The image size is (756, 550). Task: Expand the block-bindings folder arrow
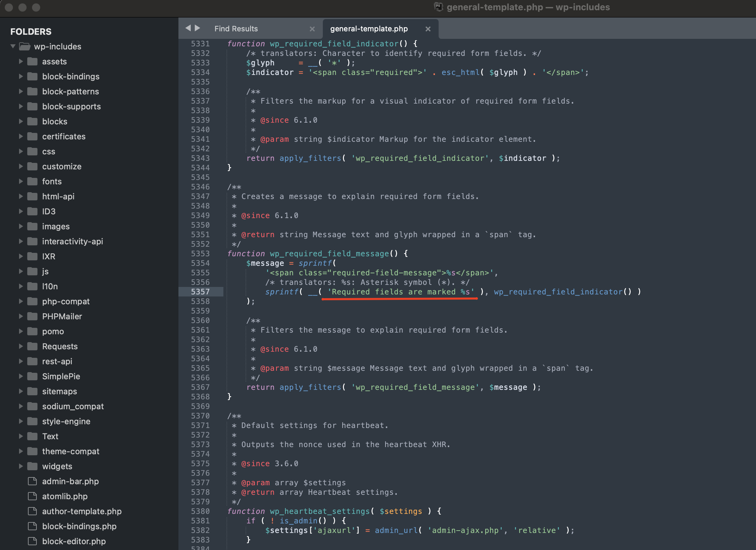(x=21, y=76)
